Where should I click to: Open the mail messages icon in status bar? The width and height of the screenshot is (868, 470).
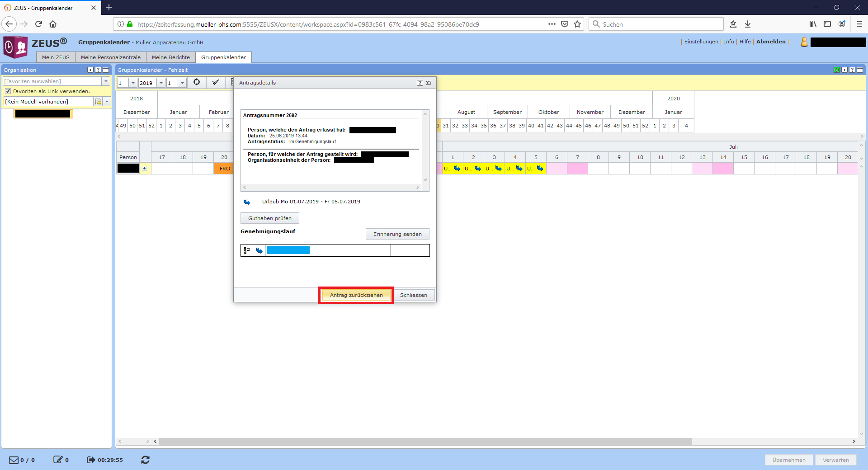tap(14, 460)
